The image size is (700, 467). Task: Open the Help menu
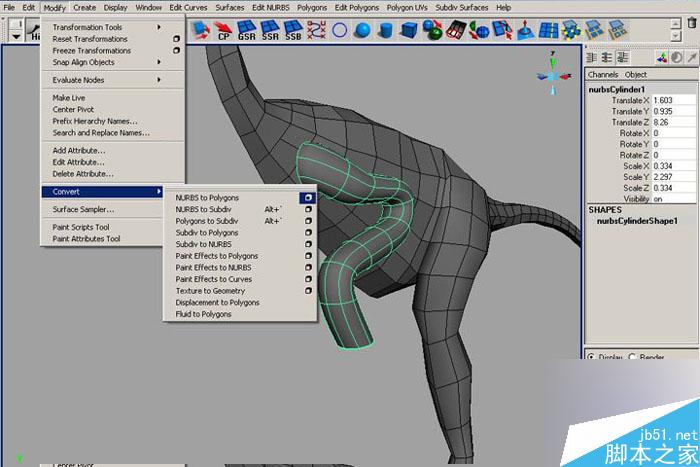pos(503,8)
